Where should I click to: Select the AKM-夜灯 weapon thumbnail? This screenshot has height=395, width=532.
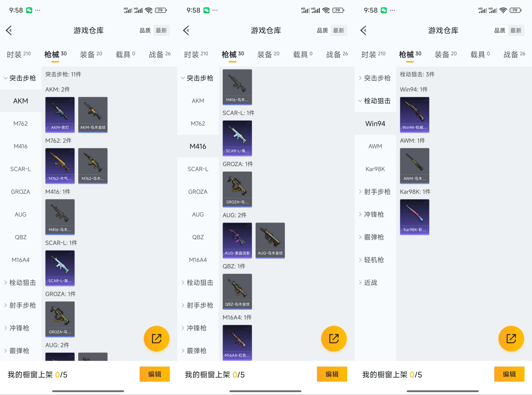pyautogui.click(x=60, y=115)
